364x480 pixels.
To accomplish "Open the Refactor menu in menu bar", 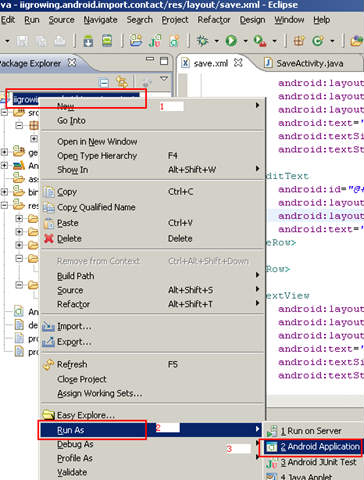I will 214,20.
